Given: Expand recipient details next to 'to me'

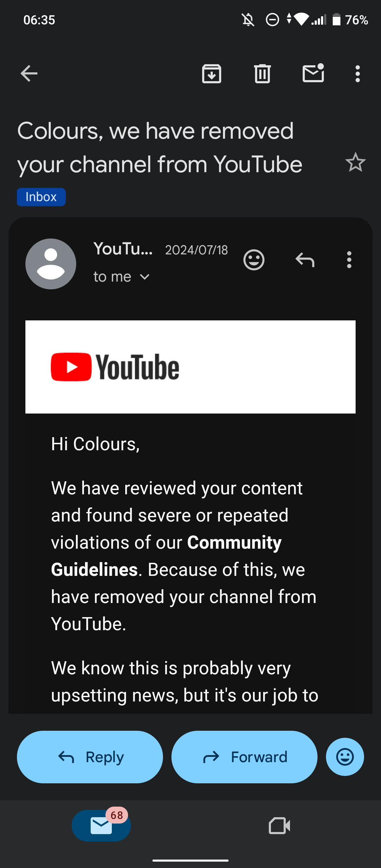Looking at the screenshot, I should pos(145,277).
